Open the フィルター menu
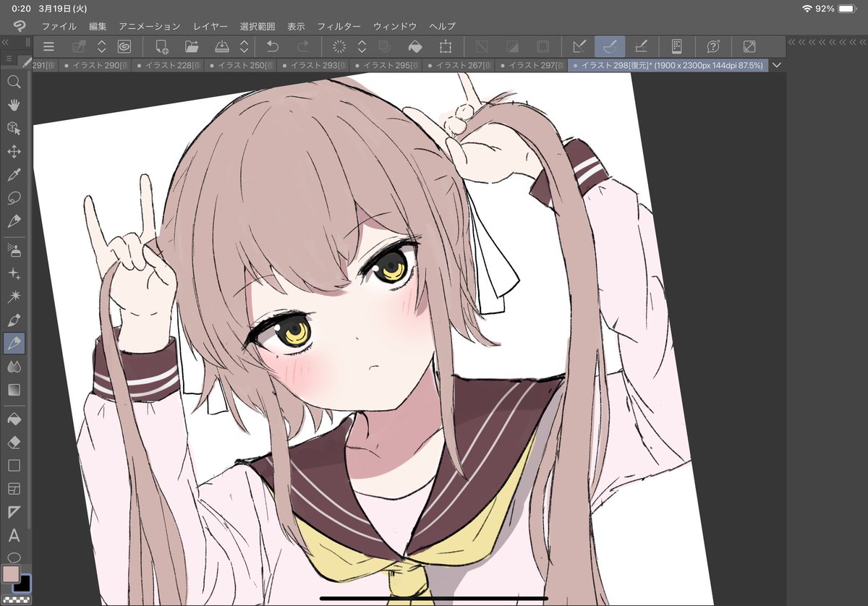 339,26
